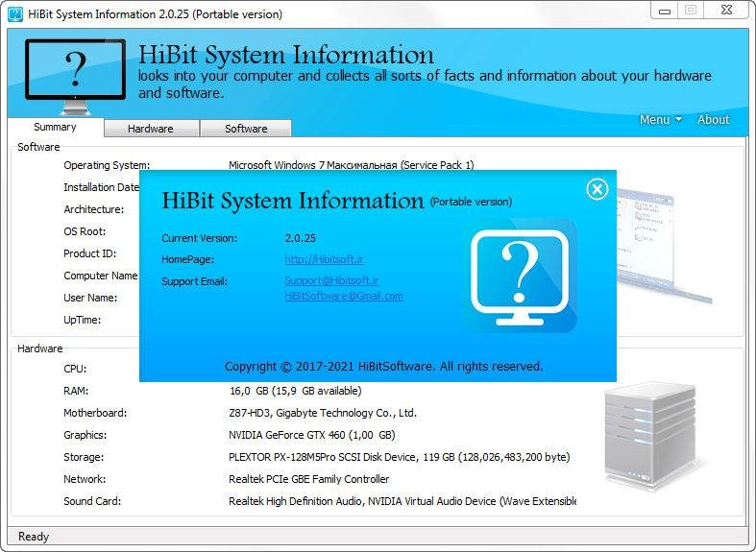Click the Motherboard label

coord(95,413)
